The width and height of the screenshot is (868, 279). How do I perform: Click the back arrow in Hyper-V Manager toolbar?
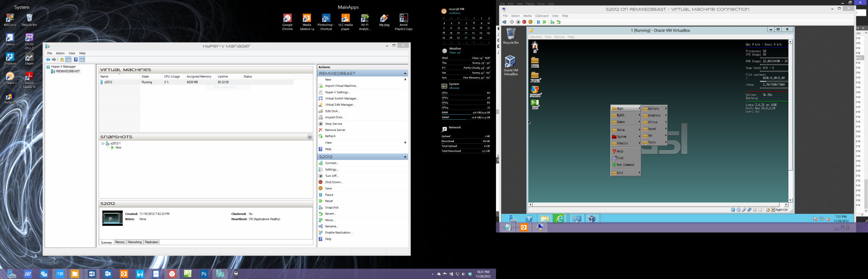click(x=48, y=60)
